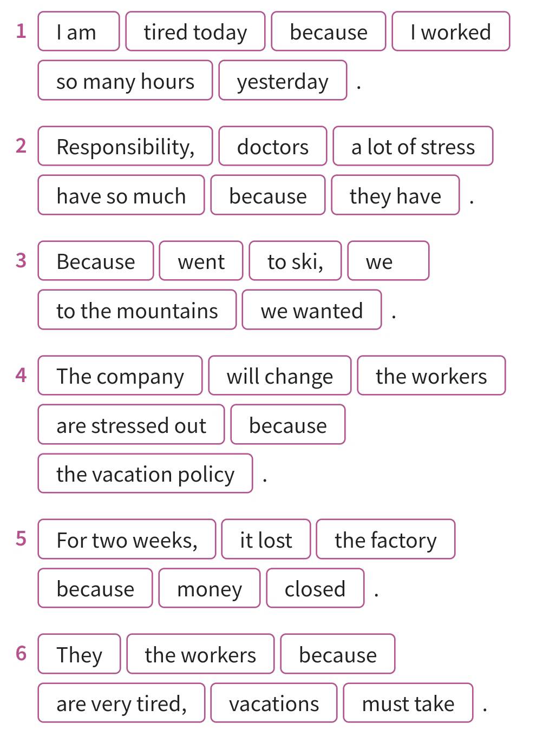Select the 'The company' tile
Viewport: 556px width, 756px height.
[x=120, y=376]
